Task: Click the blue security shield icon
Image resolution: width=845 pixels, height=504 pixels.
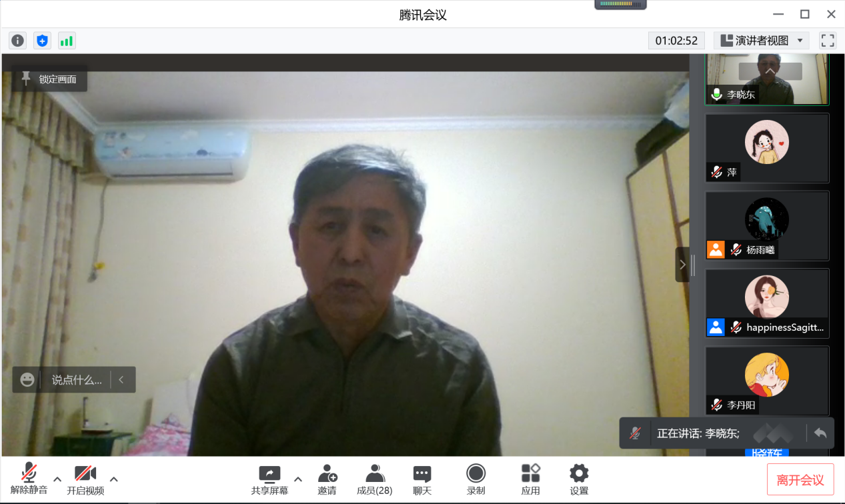Action: pyautogui.click(x=42, y=41)
